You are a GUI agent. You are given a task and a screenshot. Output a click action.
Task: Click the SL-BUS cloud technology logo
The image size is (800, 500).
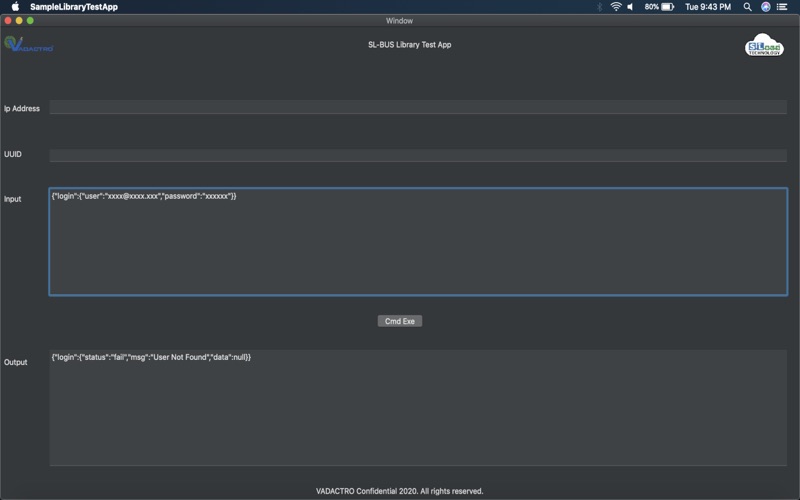pyautogui.click(x=764, y=45)
